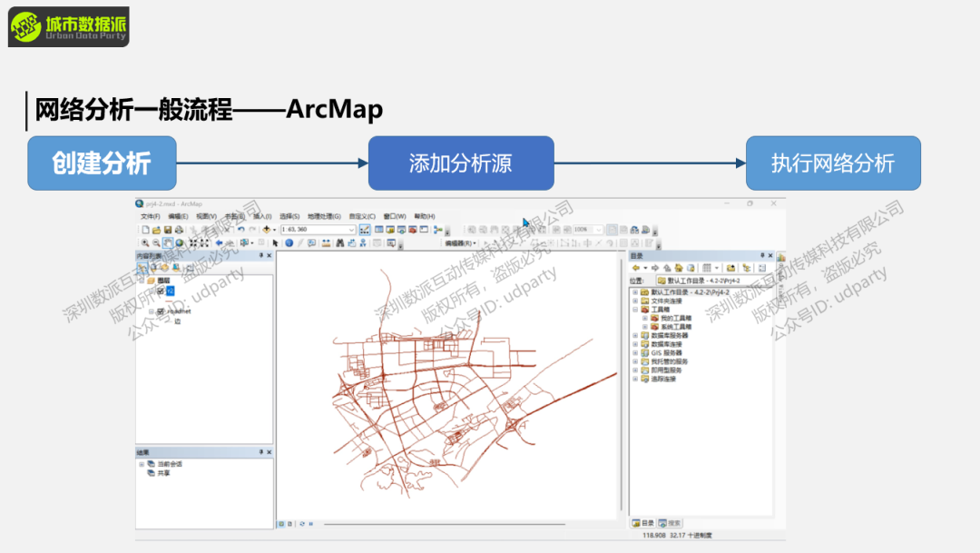Click the Print icon in the standard toolbar
Screen dimensions: 980x553
pyautogui.click(x=179, y=230)
